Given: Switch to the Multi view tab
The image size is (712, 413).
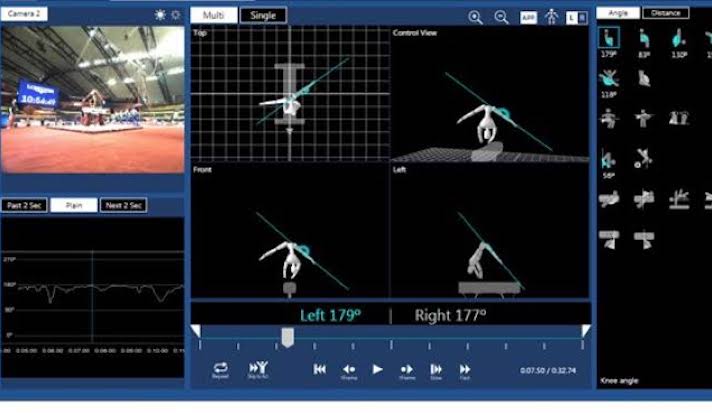Looking at the screenshot, I should pyautogui.click(x=213, y=15).
